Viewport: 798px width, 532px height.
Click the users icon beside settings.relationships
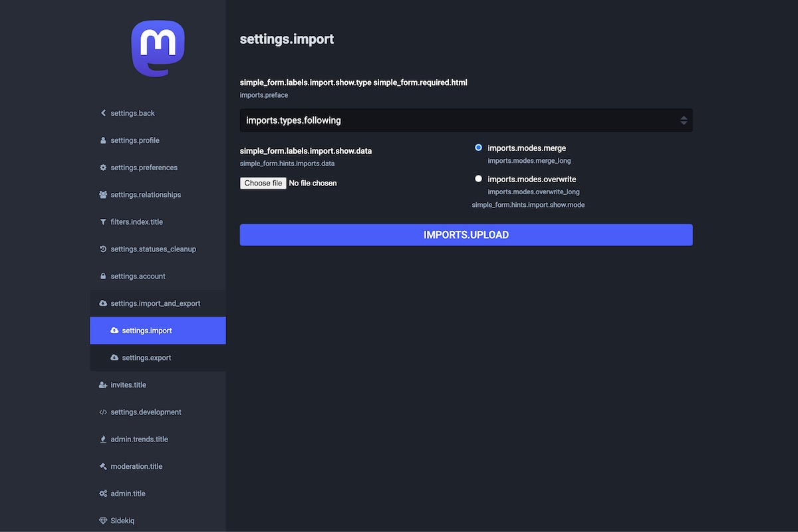(x=103, y=195)
